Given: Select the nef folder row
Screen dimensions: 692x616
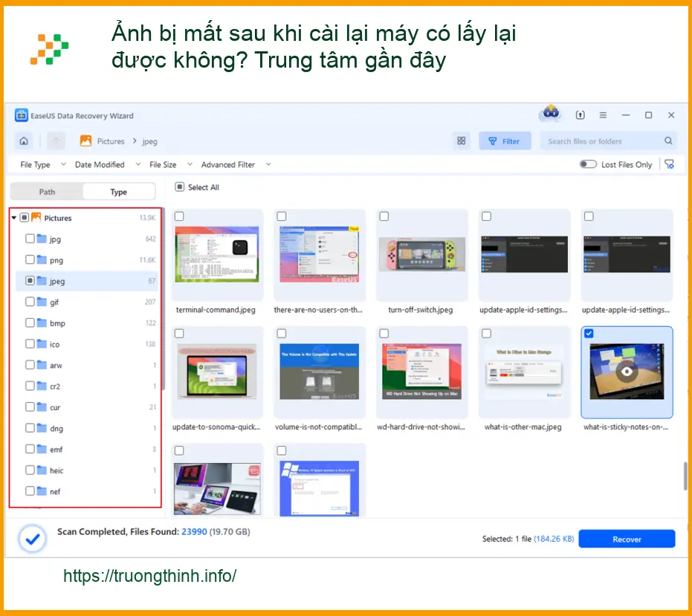Looking at the screenshot, I should (86, 491).
